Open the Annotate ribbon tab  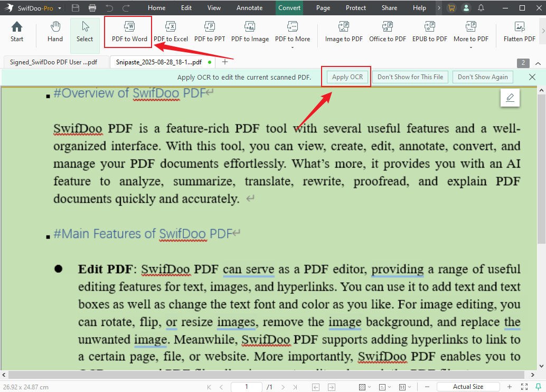[249, 8]
